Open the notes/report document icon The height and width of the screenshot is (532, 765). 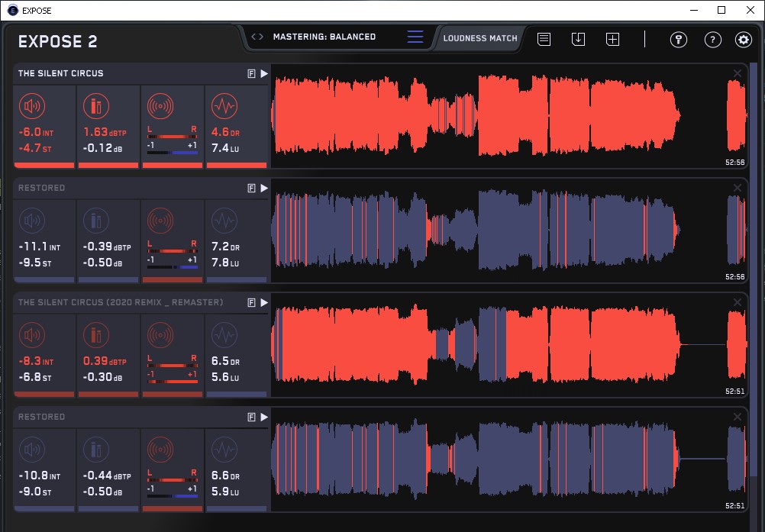point(544,39)
